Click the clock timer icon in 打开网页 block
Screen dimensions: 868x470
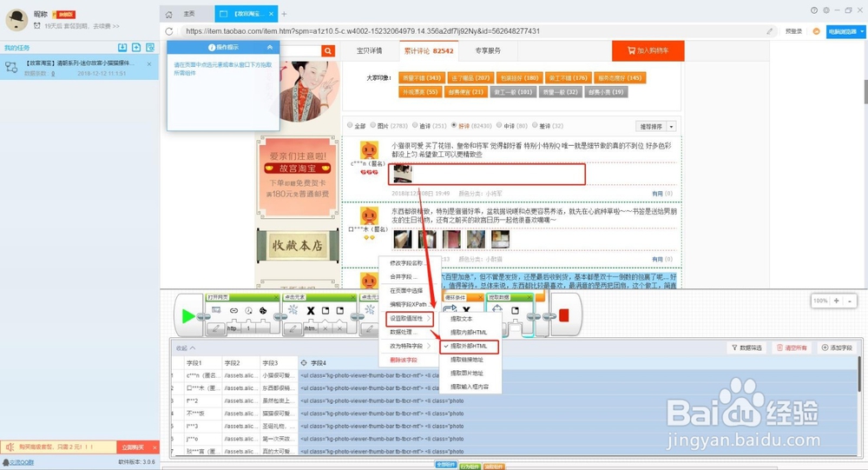coord(248,311)
